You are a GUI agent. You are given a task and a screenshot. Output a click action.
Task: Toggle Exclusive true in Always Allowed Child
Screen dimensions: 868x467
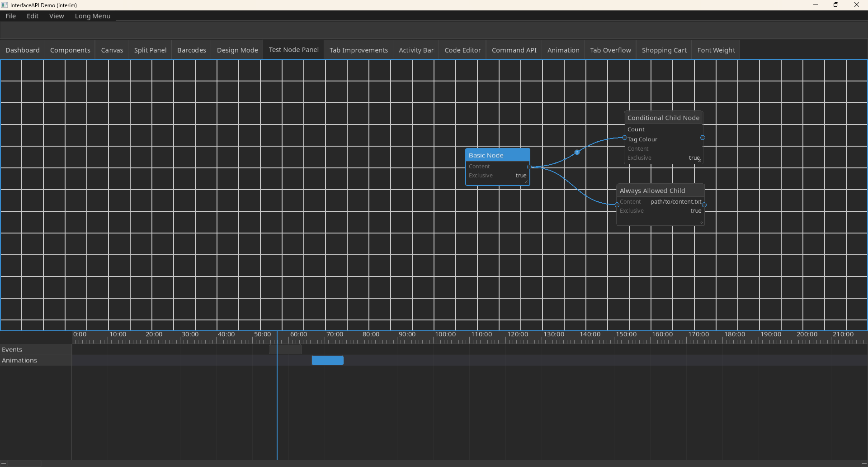[696, 211]
